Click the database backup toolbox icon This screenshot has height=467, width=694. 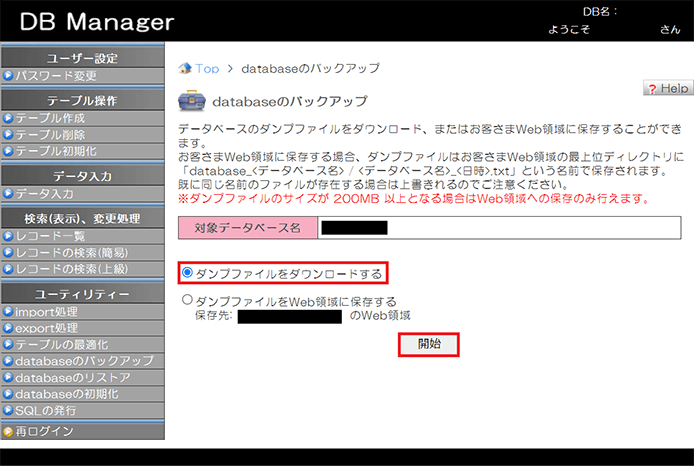point(191,102)
